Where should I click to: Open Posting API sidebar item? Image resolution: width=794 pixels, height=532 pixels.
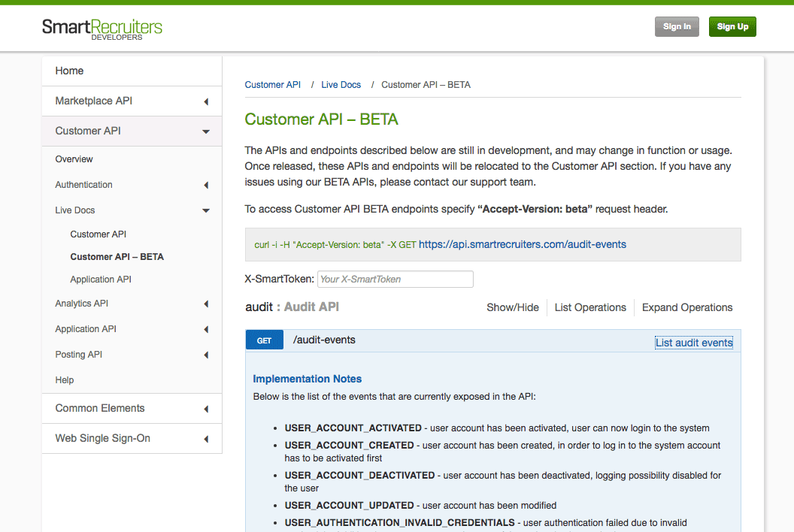78,355
